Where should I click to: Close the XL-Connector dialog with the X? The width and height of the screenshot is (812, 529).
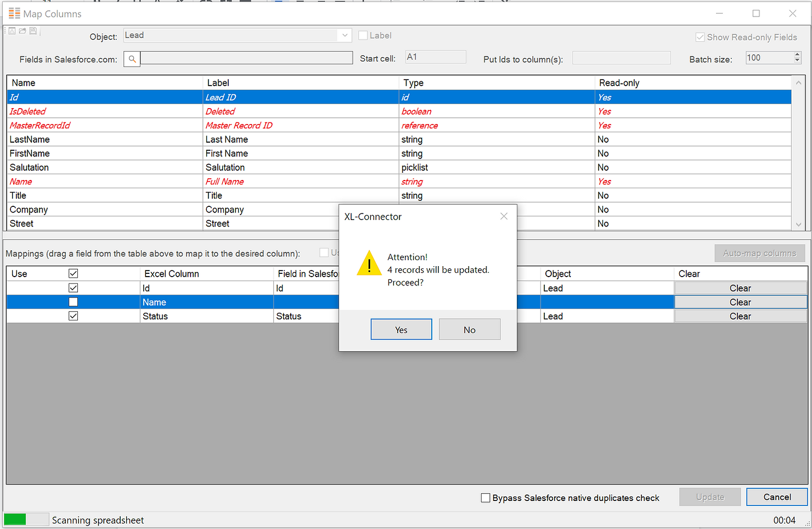click(504, 216)
